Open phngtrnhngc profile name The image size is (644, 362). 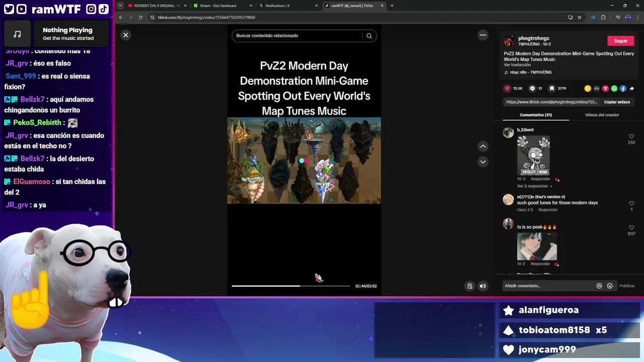pos(534,38)
